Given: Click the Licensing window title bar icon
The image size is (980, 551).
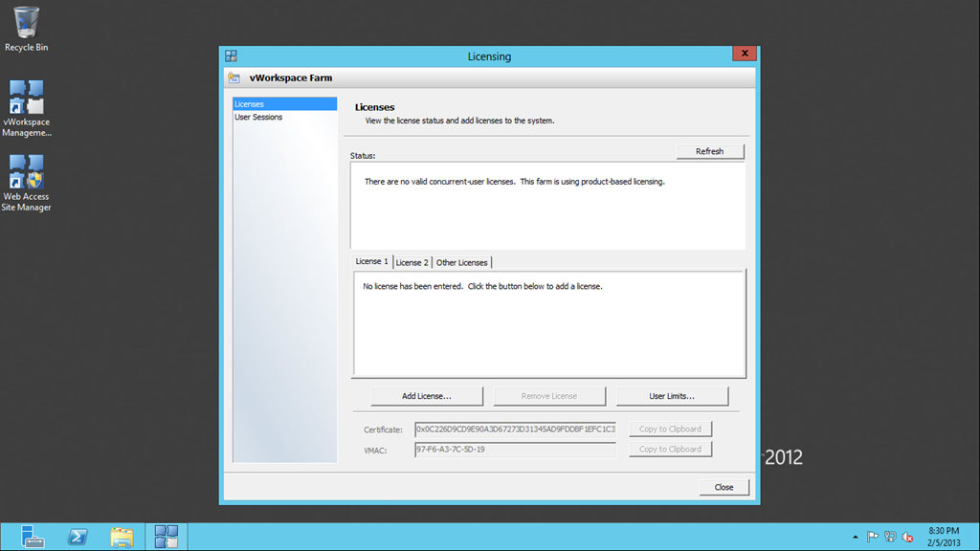Looking at the screenshot, I should pyautogui.click(x=232, y=56).
